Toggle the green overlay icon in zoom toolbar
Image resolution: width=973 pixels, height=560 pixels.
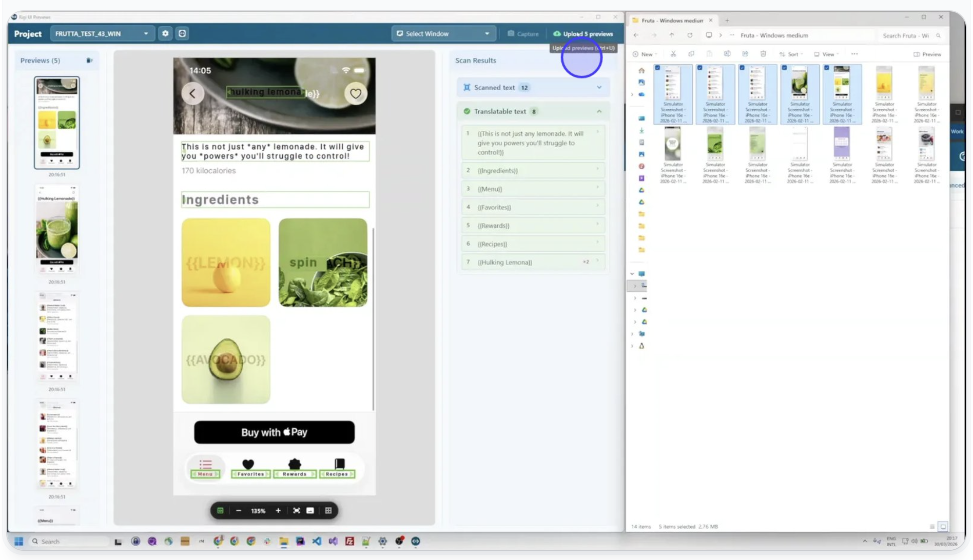pos(220,511)
